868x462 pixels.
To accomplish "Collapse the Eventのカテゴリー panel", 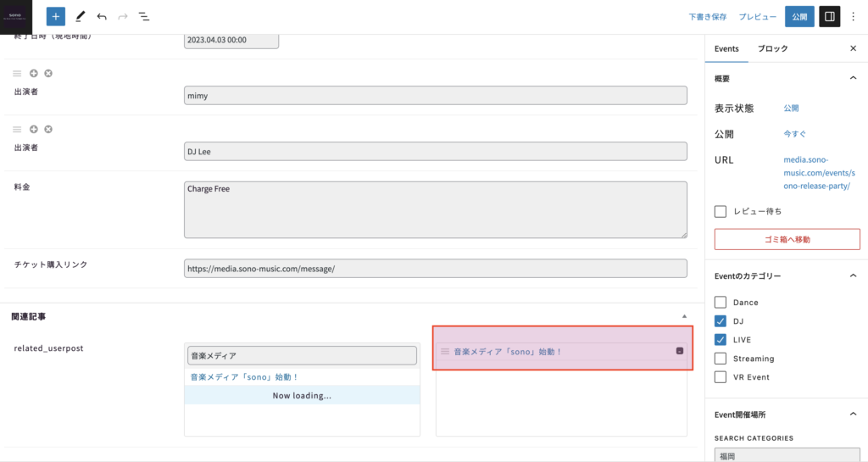I will coord(853,276).
